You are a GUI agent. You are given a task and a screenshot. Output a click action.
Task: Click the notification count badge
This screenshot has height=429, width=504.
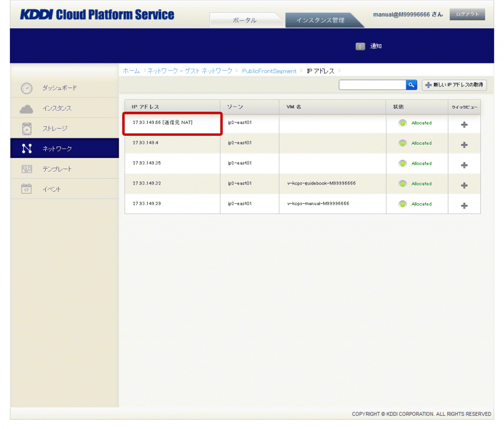(x=360, y=46)
